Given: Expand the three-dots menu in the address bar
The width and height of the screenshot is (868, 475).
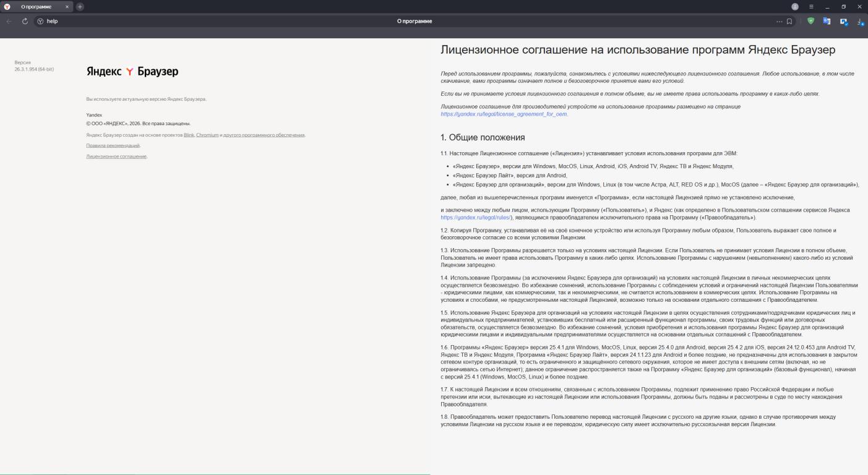Looking at the screenshot, I should coord(780,21).
